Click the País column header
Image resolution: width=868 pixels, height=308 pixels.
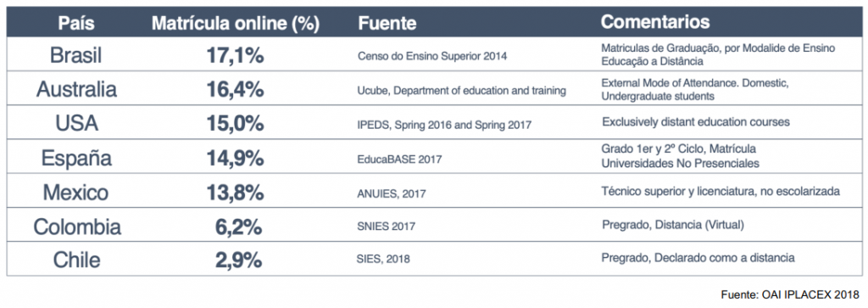(75, 23)
